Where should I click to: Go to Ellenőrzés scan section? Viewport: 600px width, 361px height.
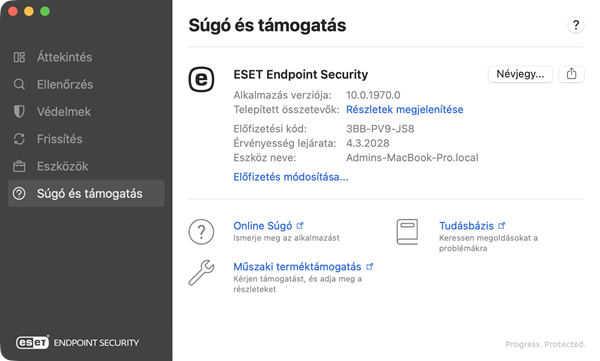click(x=86, y=84)
